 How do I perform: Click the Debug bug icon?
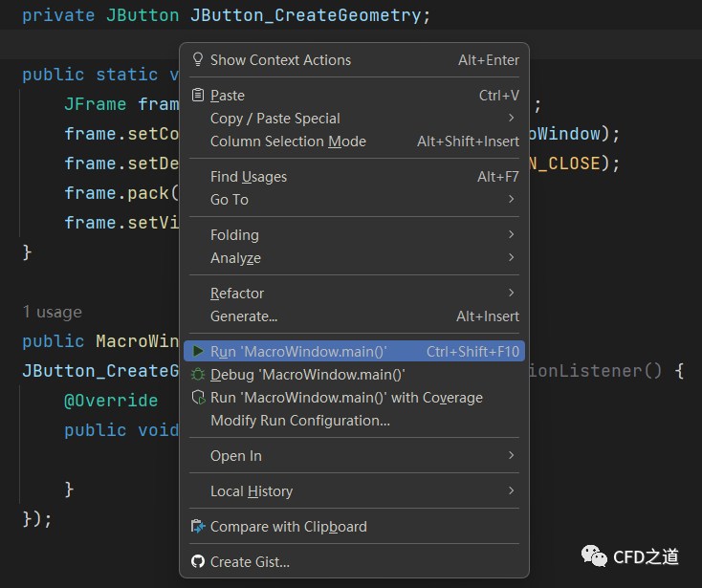198,375
